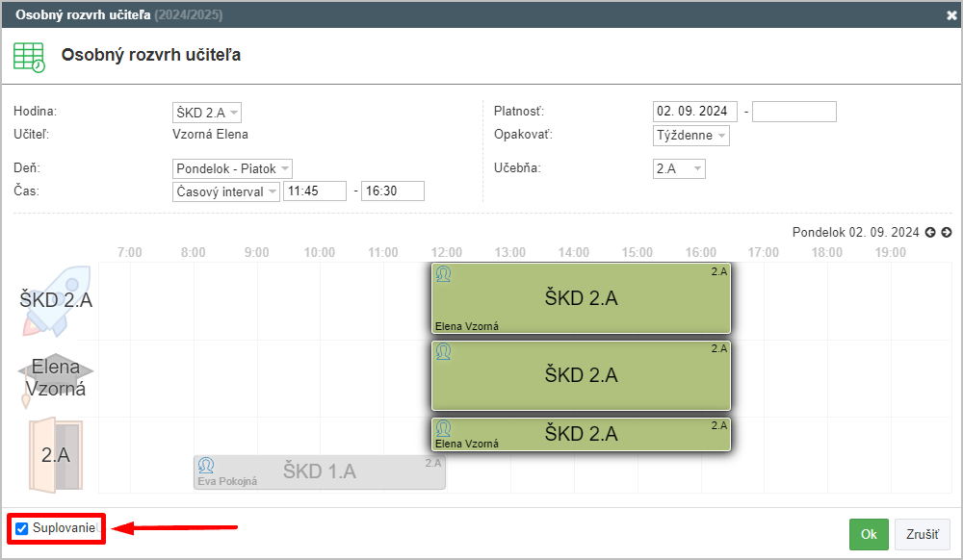The height and width of the screenshot is (560, 963).
Task: Open the Deň dropdown Pondelok - Piatok
Action: (x=232, y=168)
